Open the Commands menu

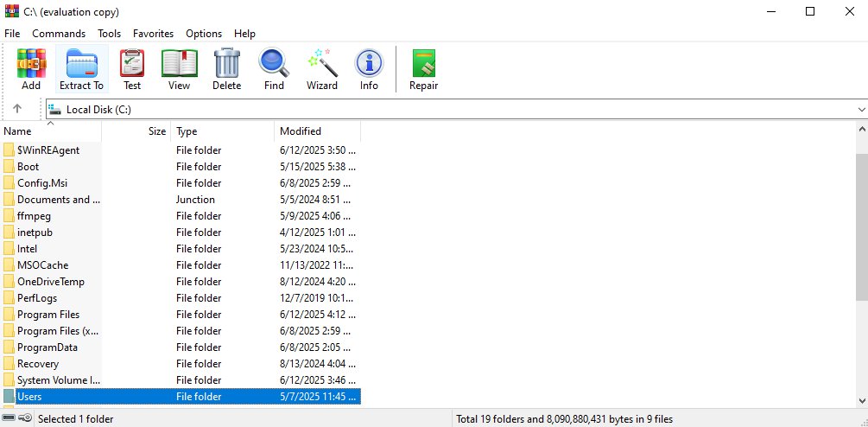59,34
